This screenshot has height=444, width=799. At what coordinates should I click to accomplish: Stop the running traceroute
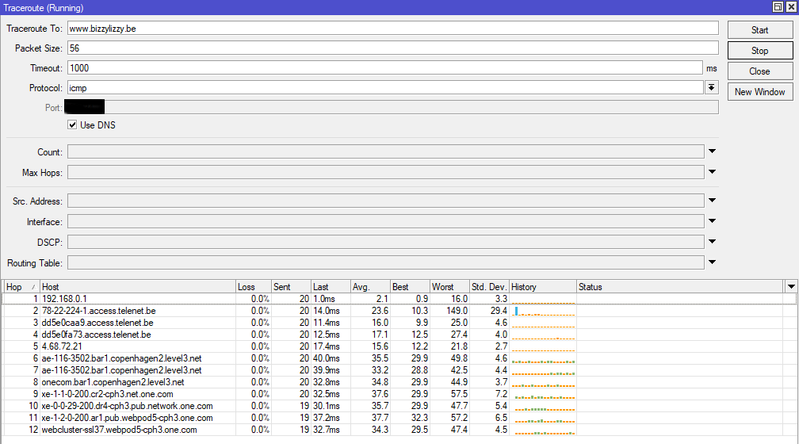(760, 50)
